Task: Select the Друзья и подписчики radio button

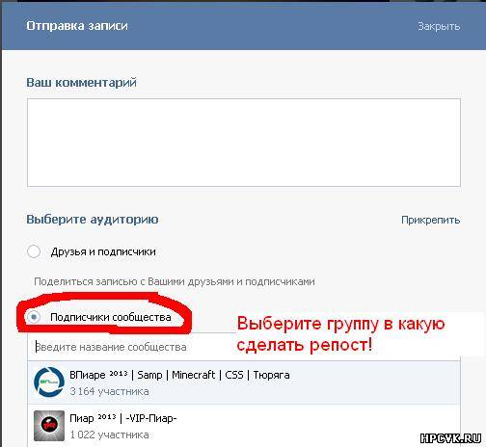Action: click(x=34, y=251)
